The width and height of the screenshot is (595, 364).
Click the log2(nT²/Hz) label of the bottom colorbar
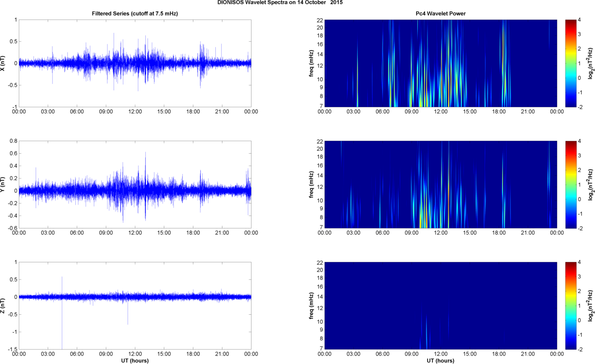(591, 305)
